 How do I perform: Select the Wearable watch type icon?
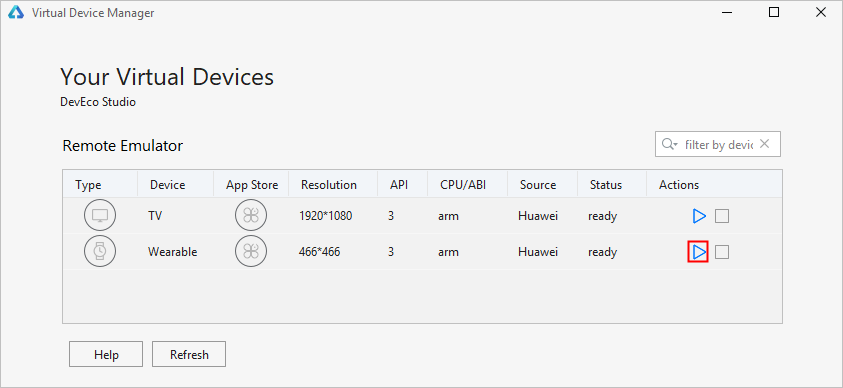100,252
